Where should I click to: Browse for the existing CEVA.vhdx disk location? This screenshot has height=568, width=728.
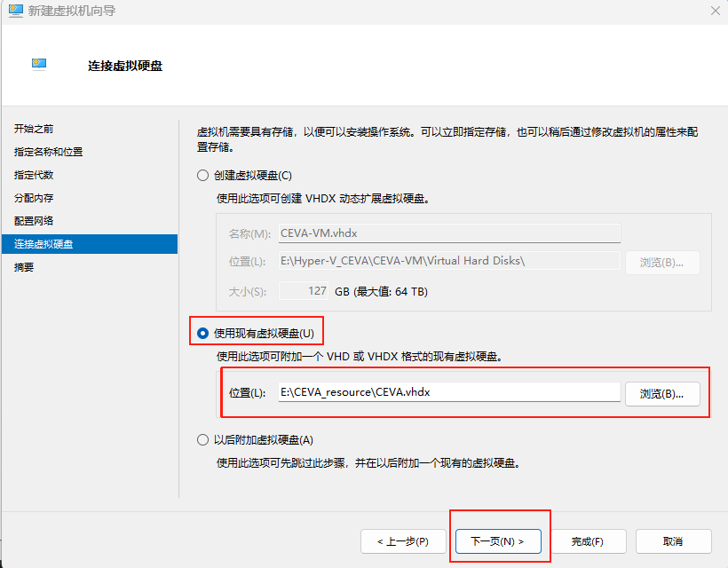[662, 394]
